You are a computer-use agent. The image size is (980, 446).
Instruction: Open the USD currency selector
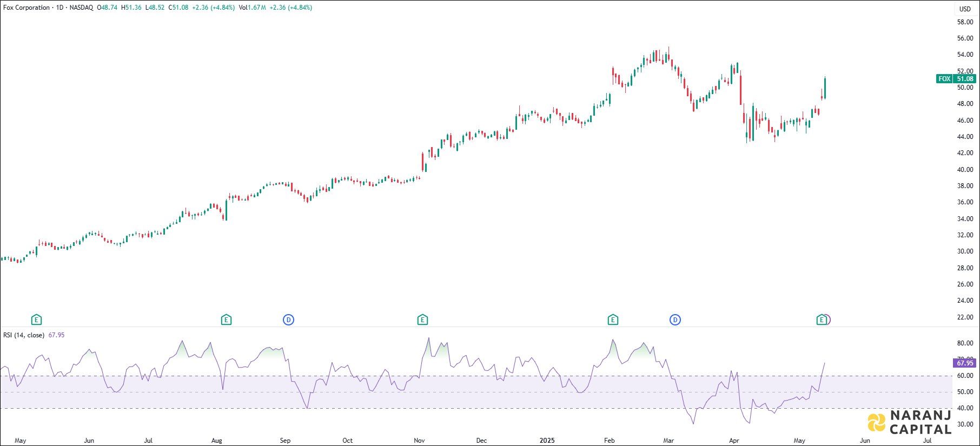click(965, 9)
